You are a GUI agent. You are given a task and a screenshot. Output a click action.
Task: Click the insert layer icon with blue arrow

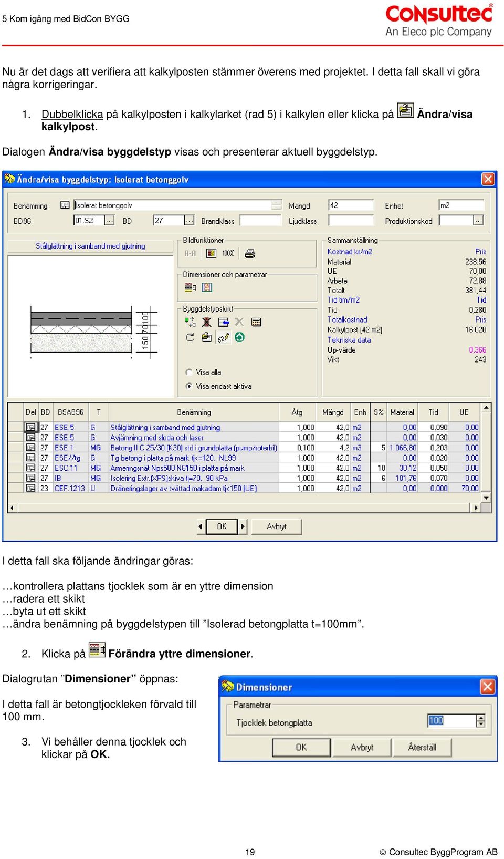(x=224, y=322)
